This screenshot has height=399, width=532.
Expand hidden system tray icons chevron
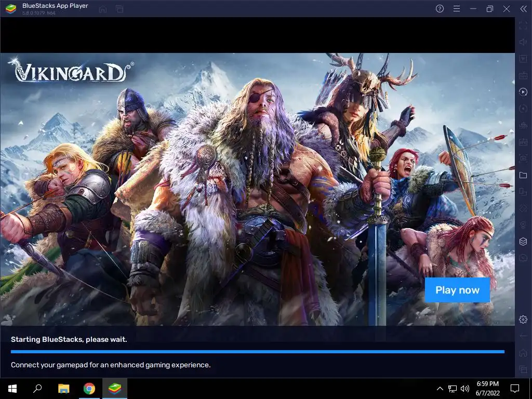point(440,389)
